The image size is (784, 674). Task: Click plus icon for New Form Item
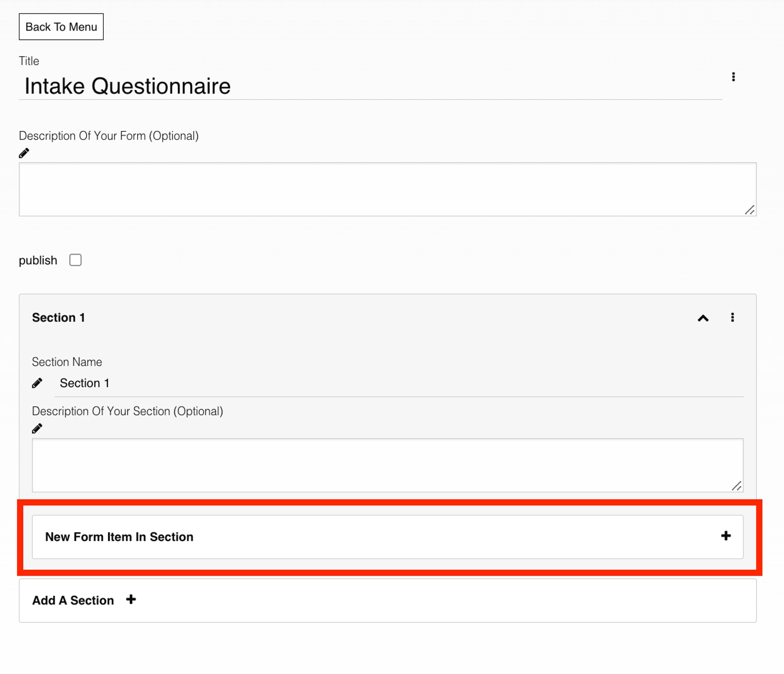[x=726, y=536]
